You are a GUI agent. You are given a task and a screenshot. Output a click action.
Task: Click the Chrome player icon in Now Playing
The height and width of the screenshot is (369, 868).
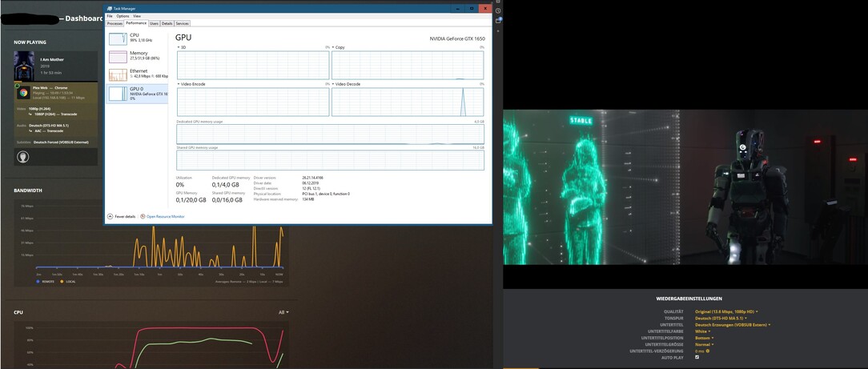[22, 92]
